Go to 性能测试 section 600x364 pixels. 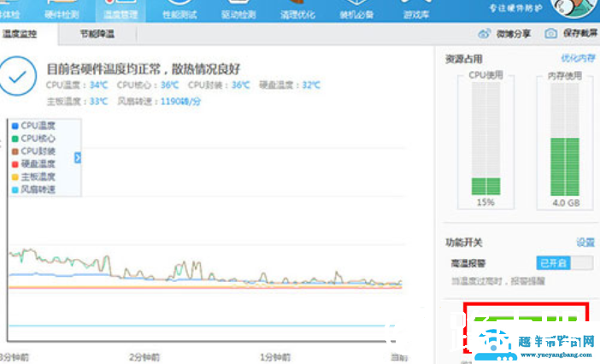click(x=179, y=10)
